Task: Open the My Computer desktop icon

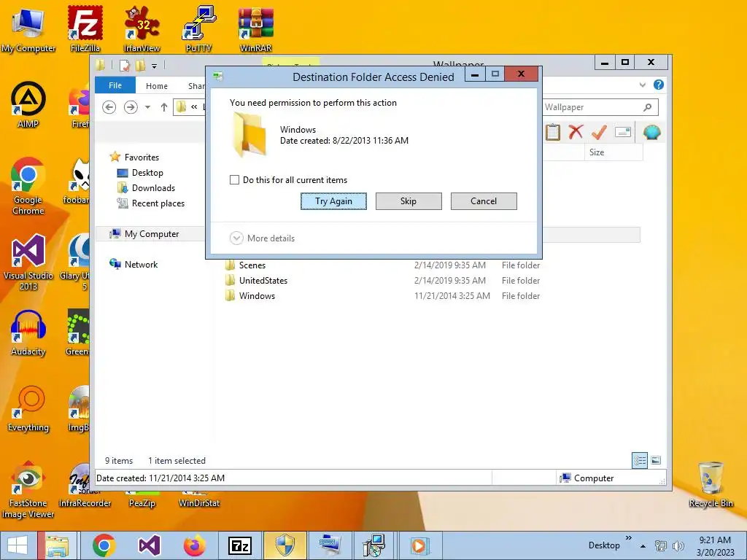Action: (x=28, y=29)
